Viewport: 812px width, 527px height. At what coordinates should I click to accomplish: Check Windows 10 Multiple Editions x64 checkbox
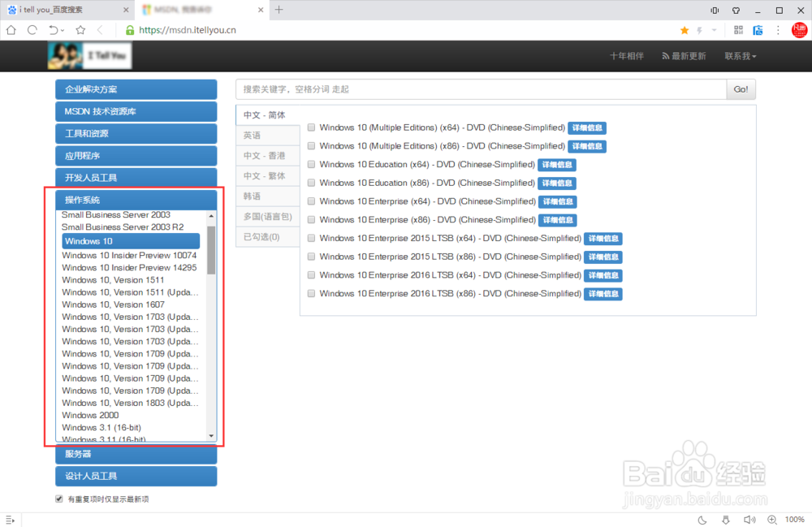coord(311,127)
